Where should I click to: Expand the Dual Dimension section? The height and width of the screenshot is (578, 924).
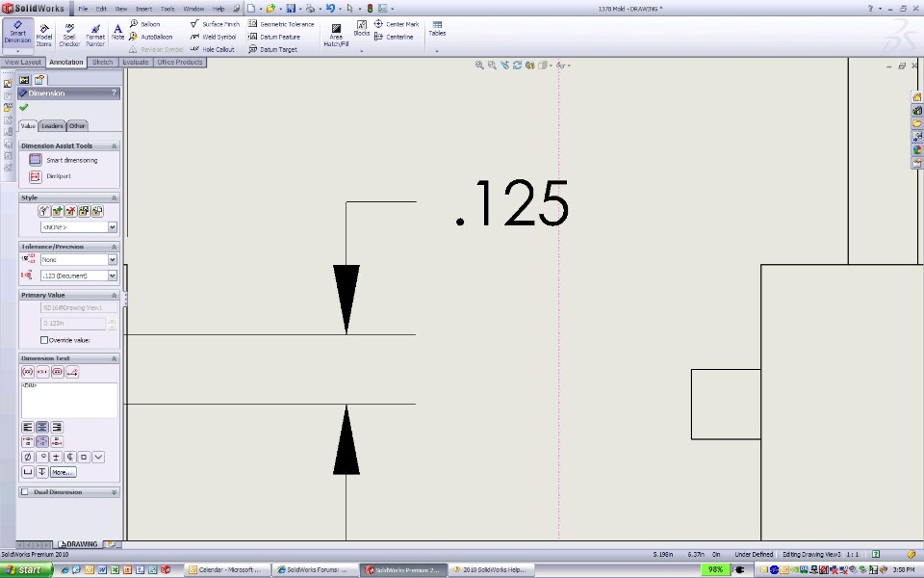[x=115, y=492]
